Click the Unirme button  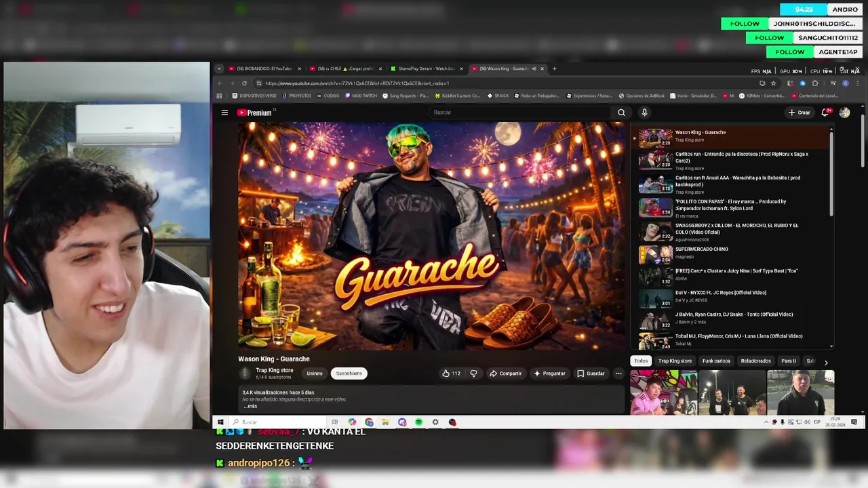(x=315, y=373)
